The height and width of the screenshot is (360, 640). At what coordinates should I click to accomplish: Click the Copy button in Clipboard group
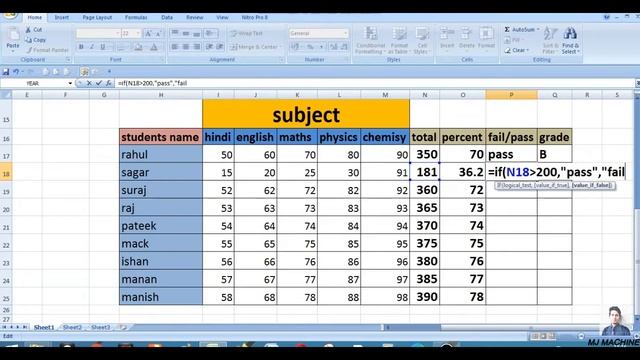coord(35,40)
